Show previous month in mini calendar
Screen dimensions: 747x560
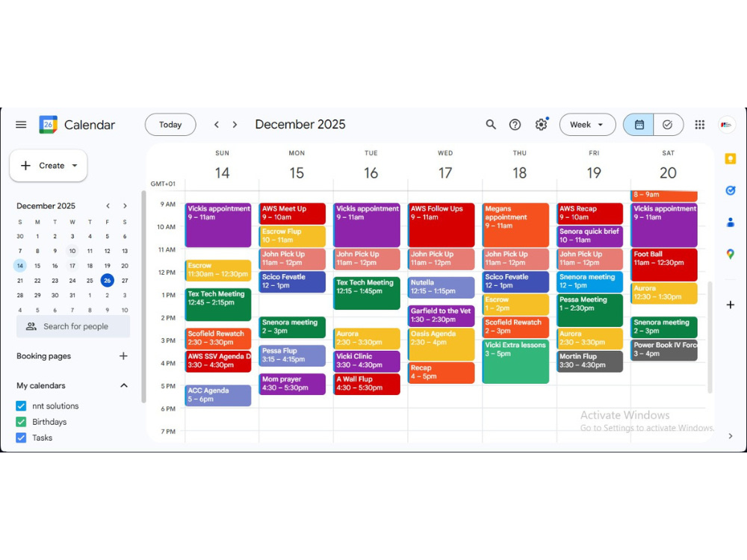point(108,206)
